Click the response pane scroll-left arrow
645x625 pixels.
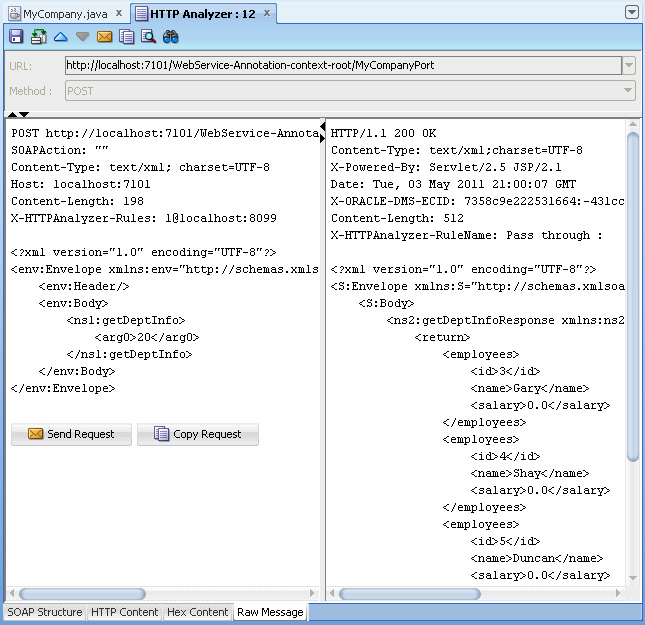coord(332,593)
